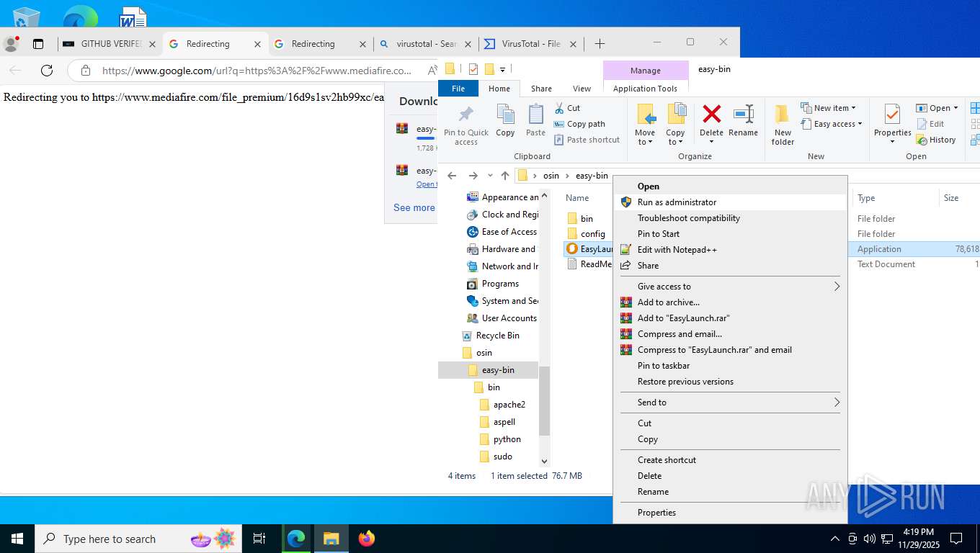This screenshot has width=980, height=553.
Task: Open Firefox from the taskbar
Action: 367,539
